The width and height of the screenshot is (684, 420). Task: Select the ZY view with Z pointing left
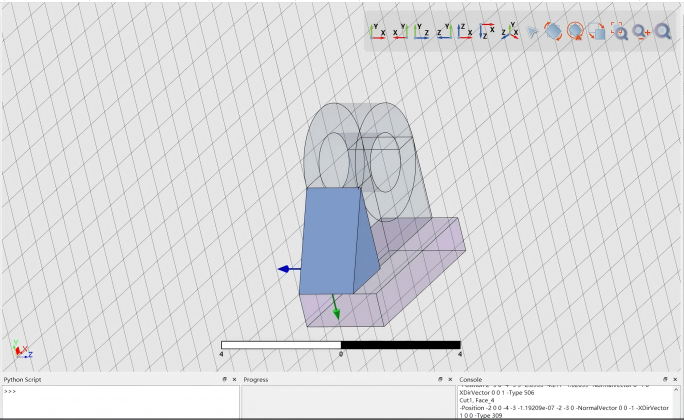444,32
